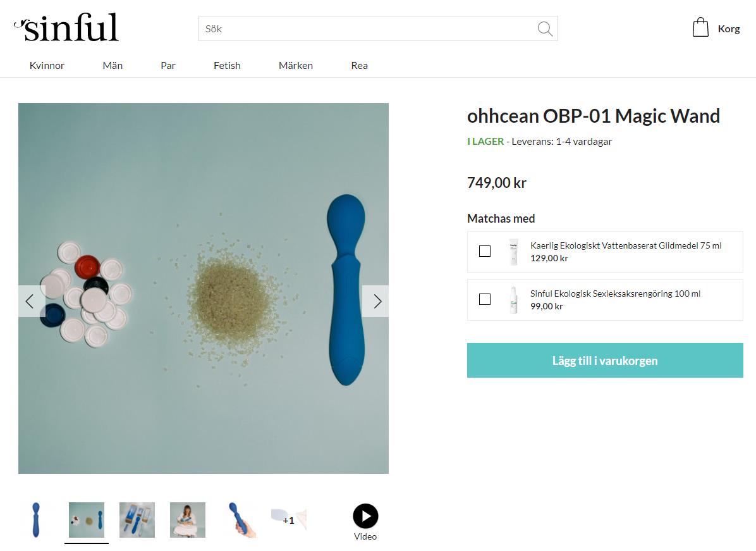Open the Märken brands menu
The height and width of the screenshot is (551, 756).
(x=296, y=66)
